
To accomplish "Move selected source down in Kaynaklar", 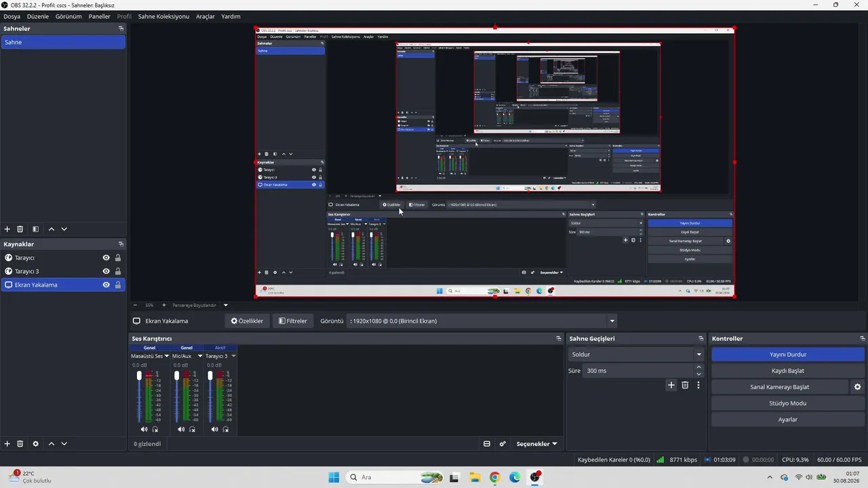I will click(x=64, y=444).
